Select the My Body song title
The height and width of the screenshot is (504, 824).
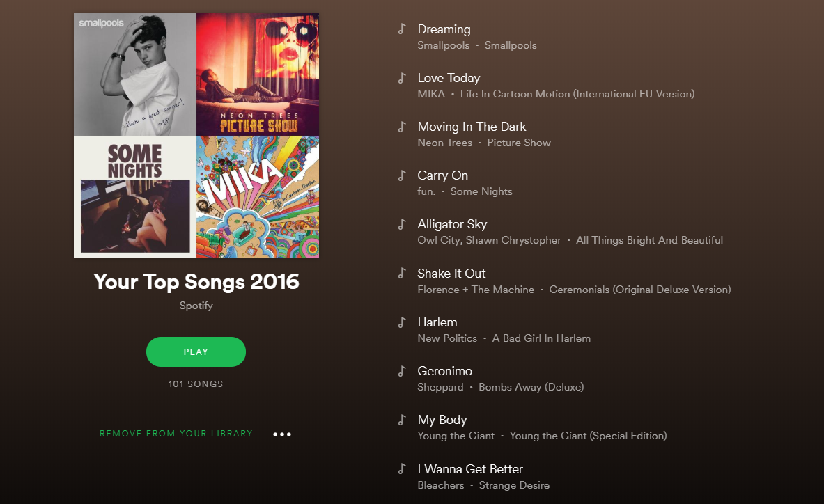point(442,420)
